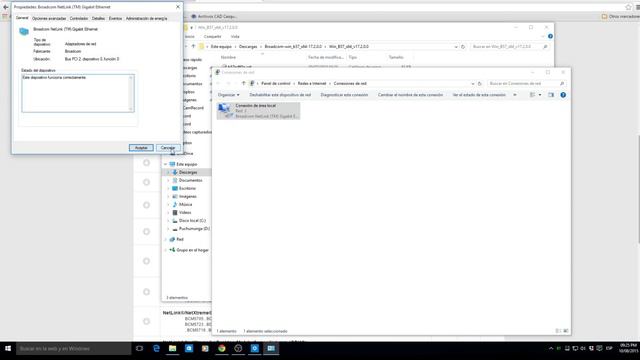Open the Organizar dropdown menu
The image size is (640, 360).
tap(229, 95)
